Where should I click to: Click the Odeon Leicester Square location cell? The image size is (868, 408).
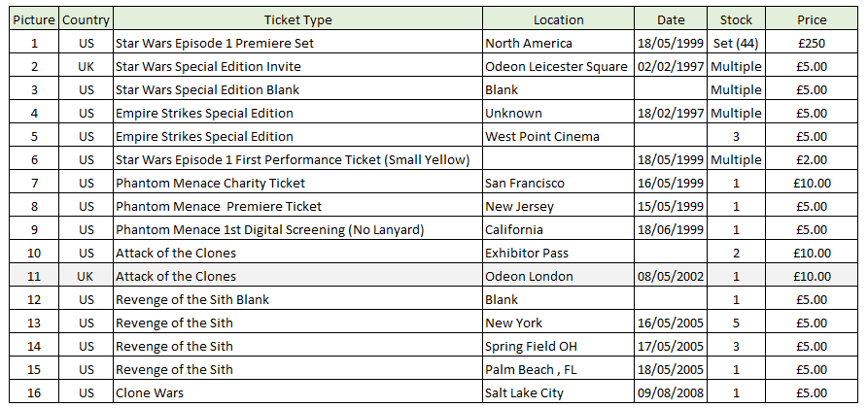point(559,66)
